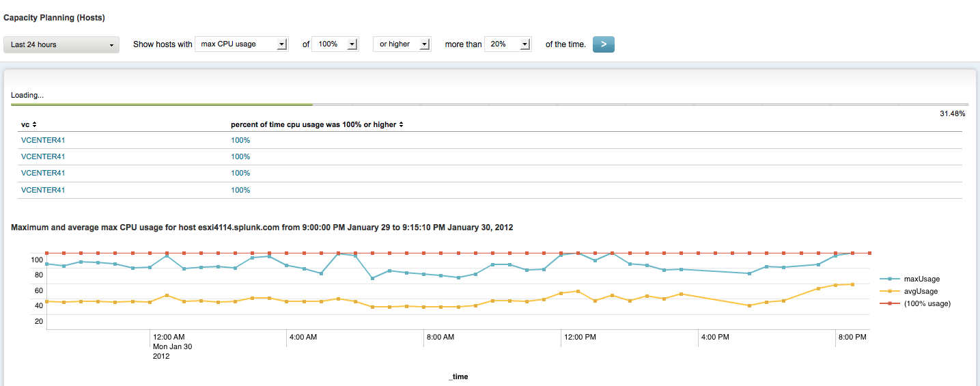Click the 100% value in the third table row
Image resolution: width=980 pixels, height=386 pixels.
pyautogui.click(x=240, y=173)
